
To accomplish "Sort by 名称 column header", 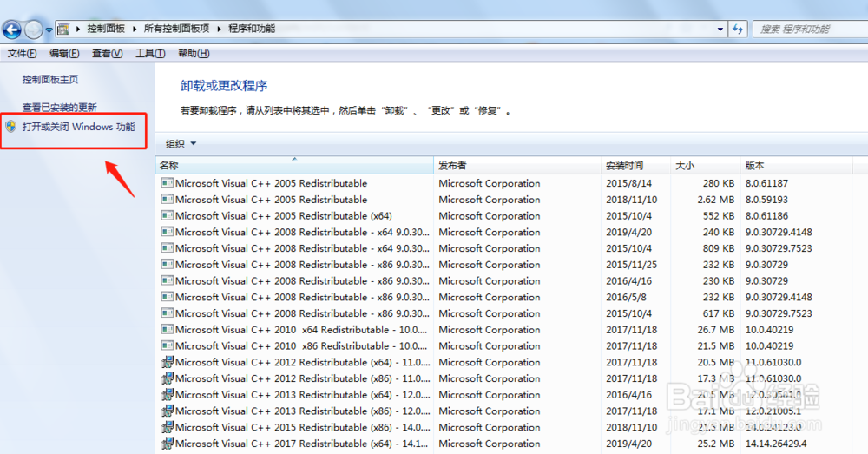I will (294, 166).
